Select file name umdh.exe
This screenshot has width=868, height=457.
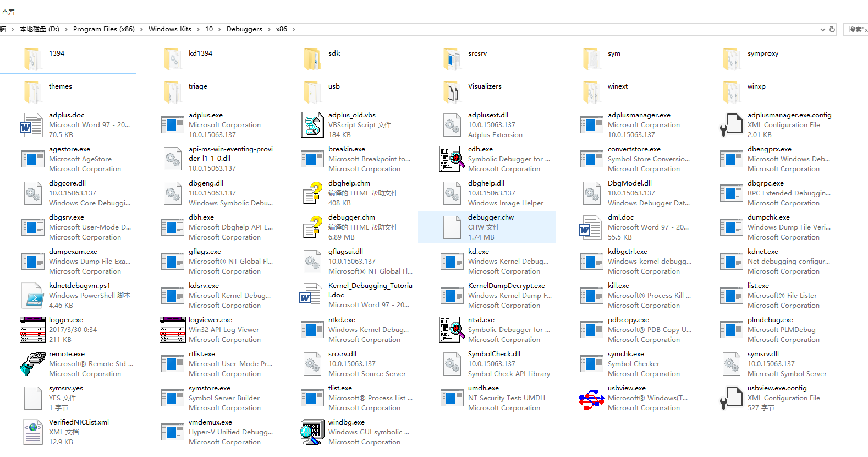point(484,388)
